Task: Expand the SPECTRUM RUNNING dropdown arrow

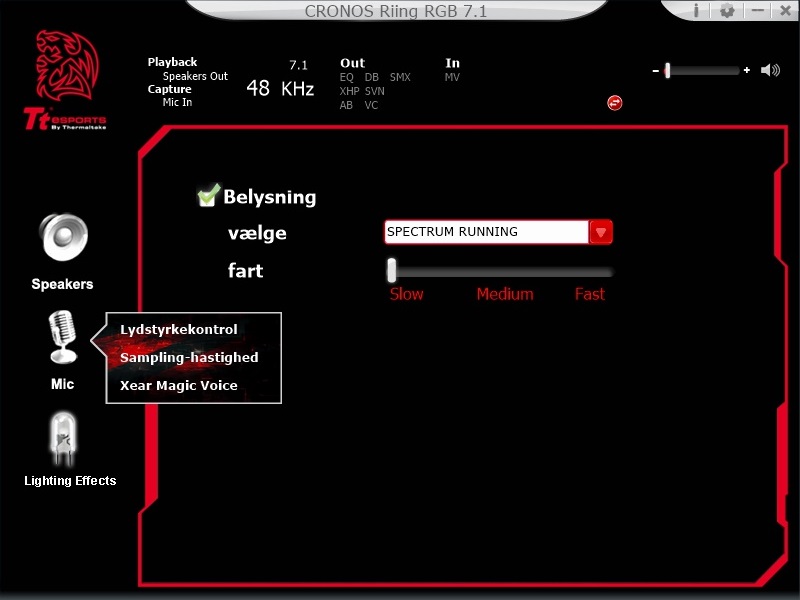Action: pos(601,232)
